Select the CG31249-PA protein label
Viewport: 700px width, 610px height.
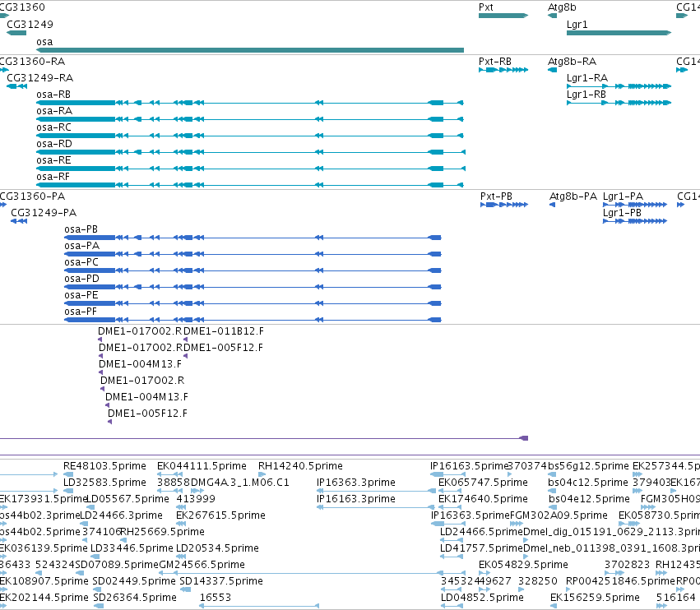[x=44, y=212]
